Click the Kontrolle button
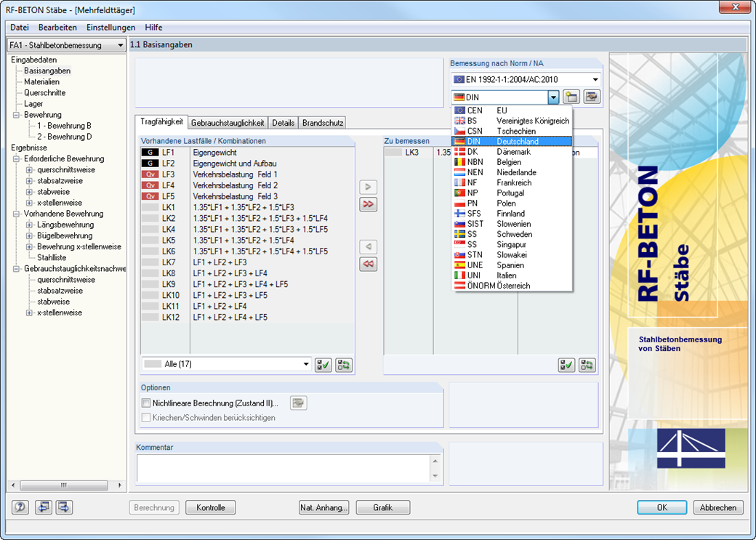The width and height of the screenshot is (756, 540). 211,508
